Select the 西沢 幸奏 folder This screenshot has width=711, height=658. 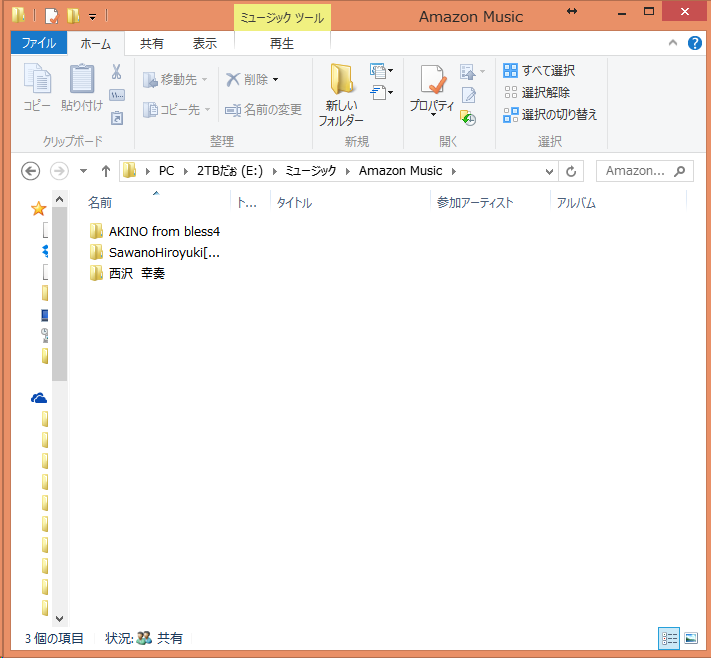point(127,273)
